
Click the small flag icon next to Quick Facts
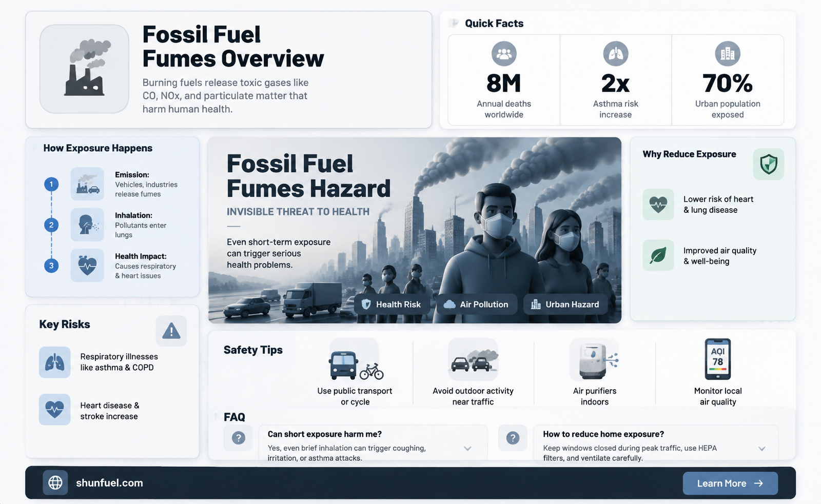pos(454,23)
